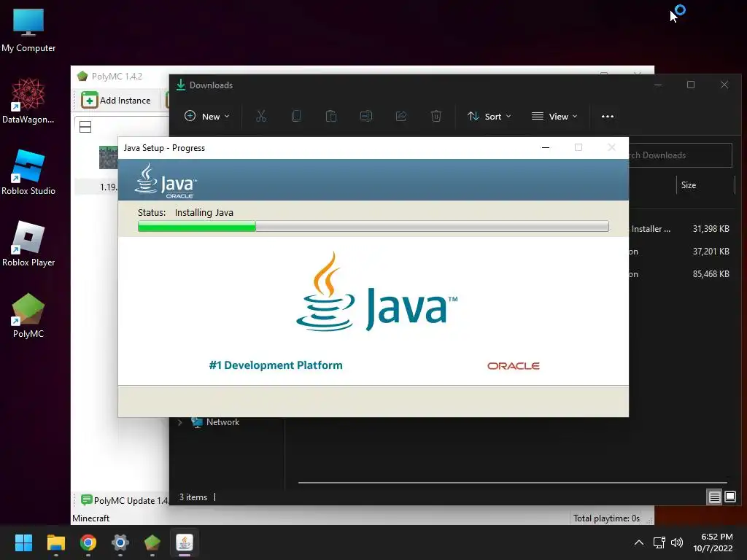This screenshot has width=747, height=560.
Task: Switch to details view layout icon
Action: [x=714, y=497]
